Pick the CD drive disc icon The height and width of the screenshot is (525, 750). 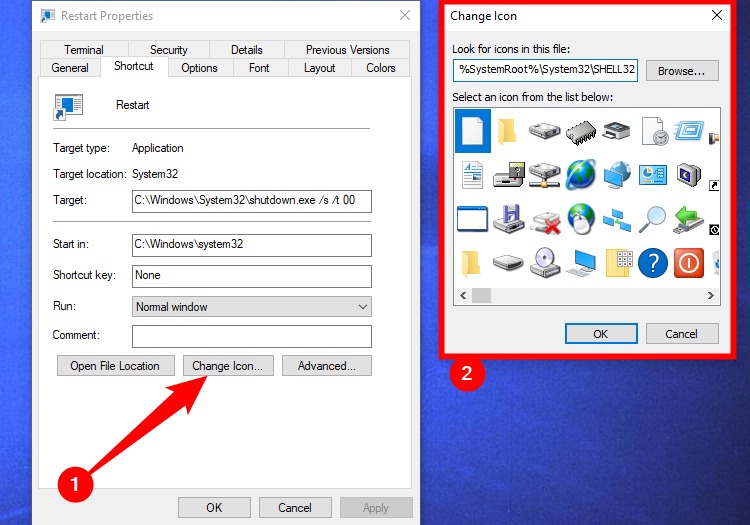(545, 262)
